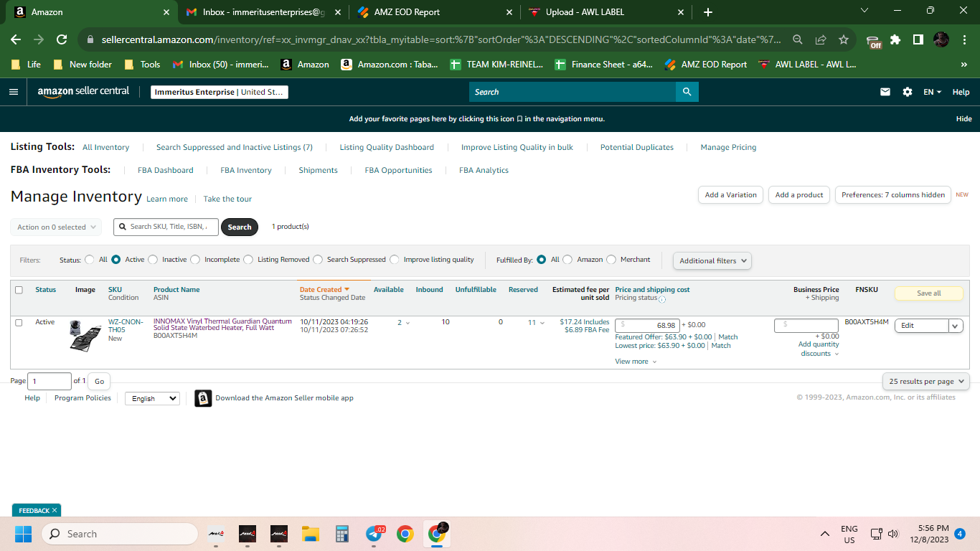Click the Amazon Seller Central logo
The width and height of the screenshot is (980, 551).
tap(83, 92)
